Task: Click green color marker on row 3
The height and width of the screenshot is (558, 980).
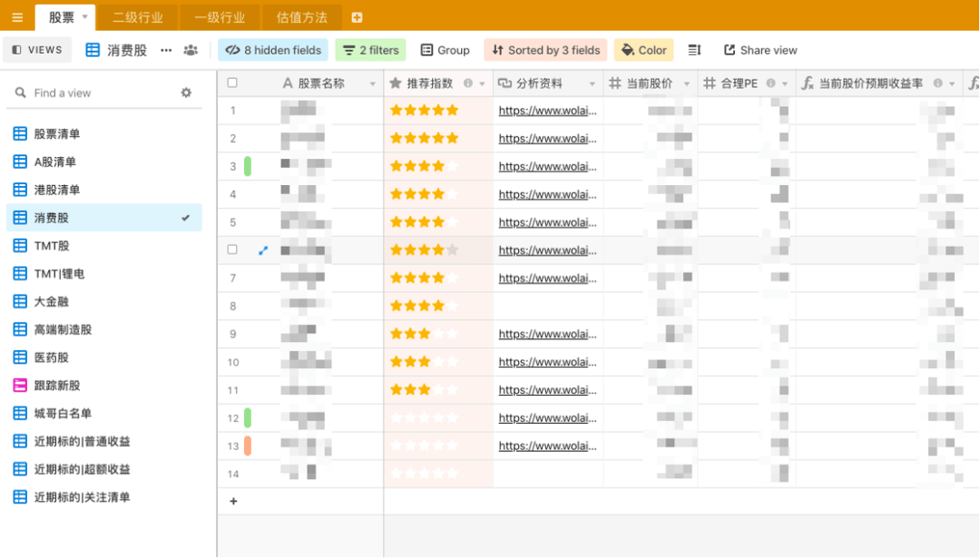Action: point(248,166)
